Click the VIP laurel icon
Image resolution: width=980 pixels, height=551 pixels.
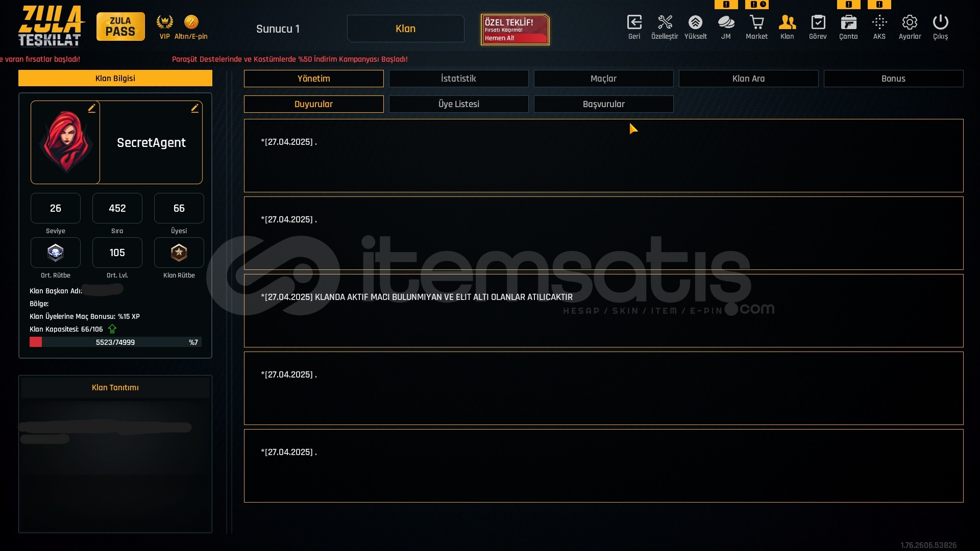(164, 22)
